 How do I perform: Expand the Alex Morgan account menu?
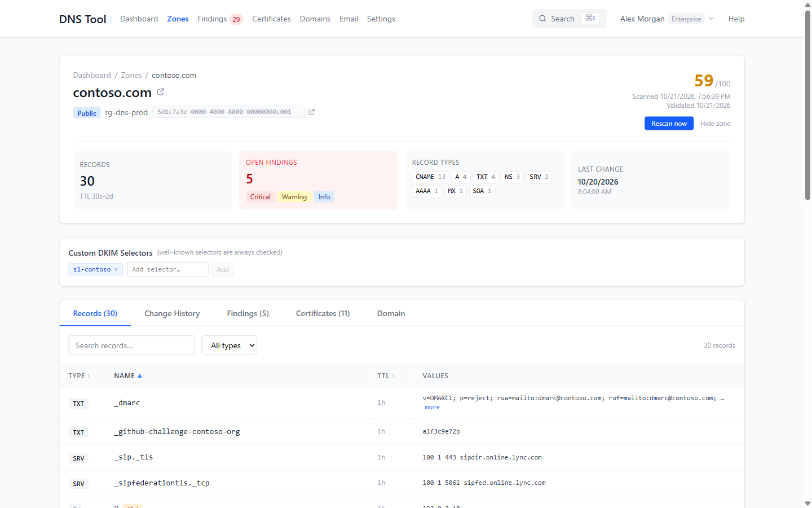coord(667,19)
